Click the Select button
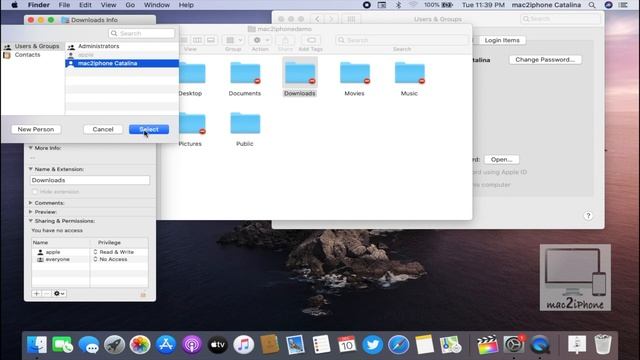 point(149,129)
